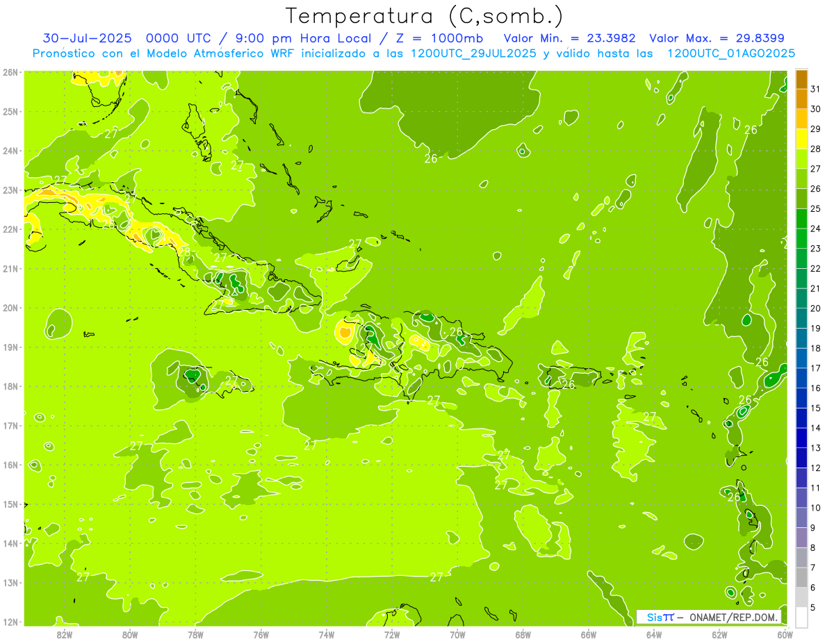Click the colorbar value label '10'
Viewport: 834px width, 644px height.
click(815, 508)
